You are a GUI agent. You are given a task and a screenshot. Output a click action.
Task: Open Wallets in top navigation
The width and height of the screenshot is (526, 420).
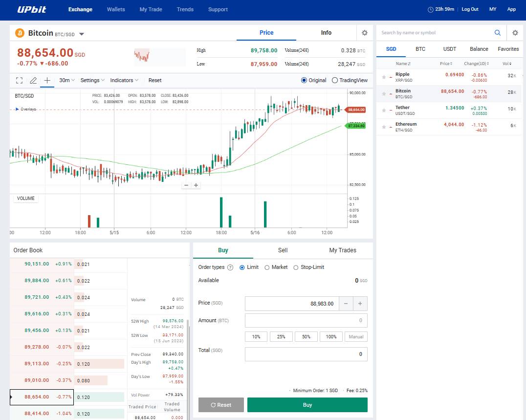116,9
